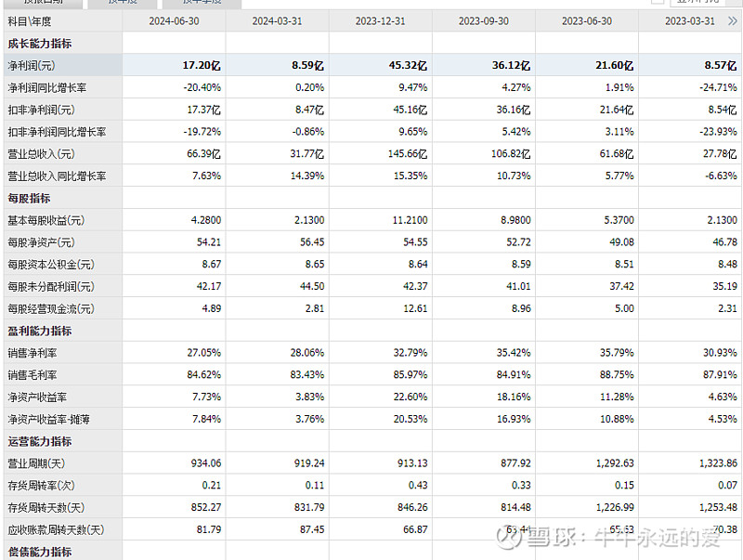Screen dimensions: 743x560
Task: Click the revenue growth cell -6.63%
Action: click(x=721, y=176)
